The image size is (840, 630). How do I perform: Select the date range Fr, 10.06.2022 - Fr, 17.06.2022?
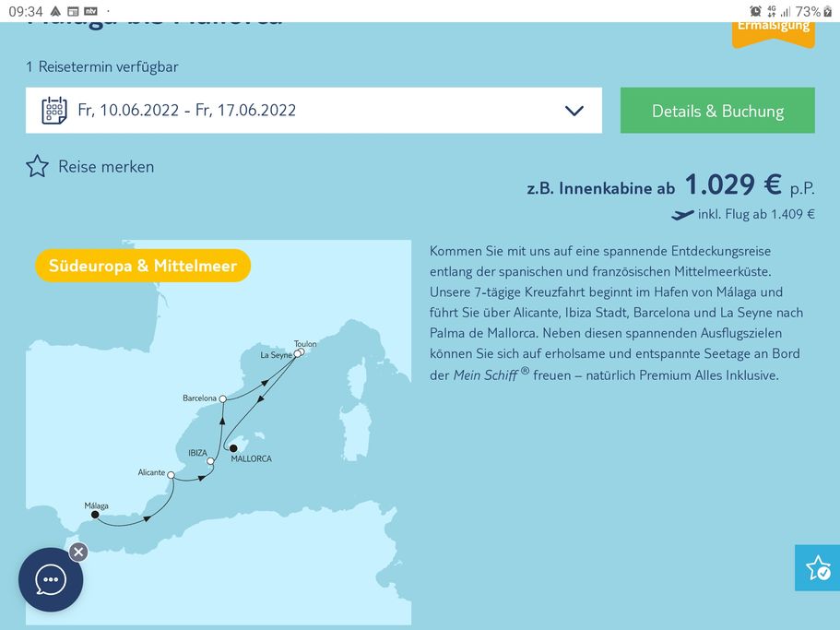pos(187,111)
